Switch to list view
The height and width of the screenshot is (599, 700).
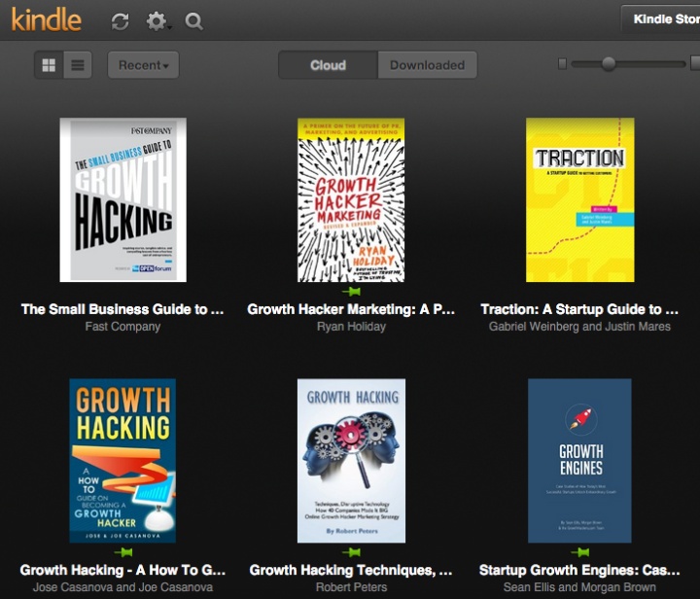pos(78,65)
